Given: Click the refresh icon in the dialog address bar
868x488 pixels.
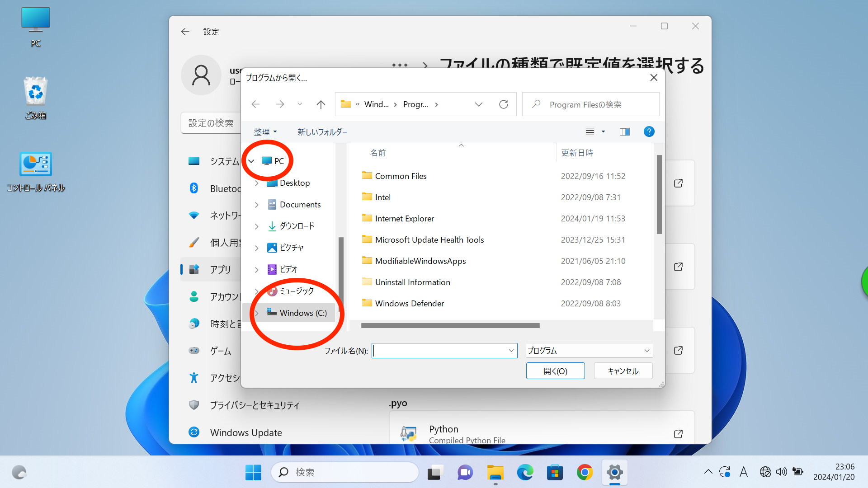Looking at the screenshot, I should pos(504,104).
